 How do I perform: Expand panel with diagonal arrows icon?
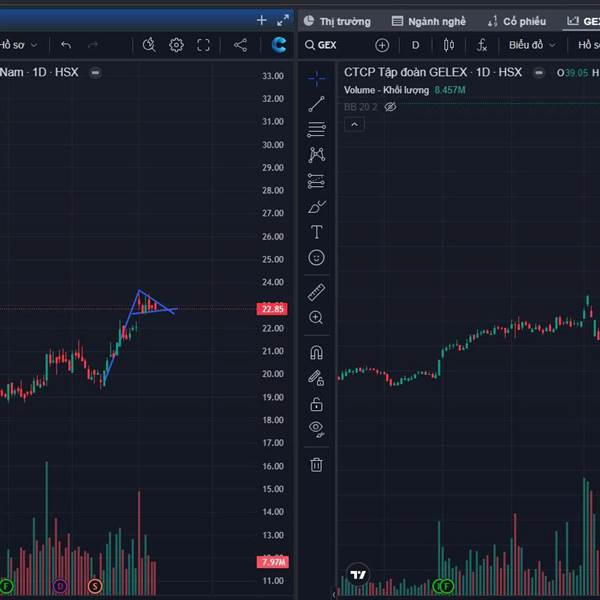283,20
